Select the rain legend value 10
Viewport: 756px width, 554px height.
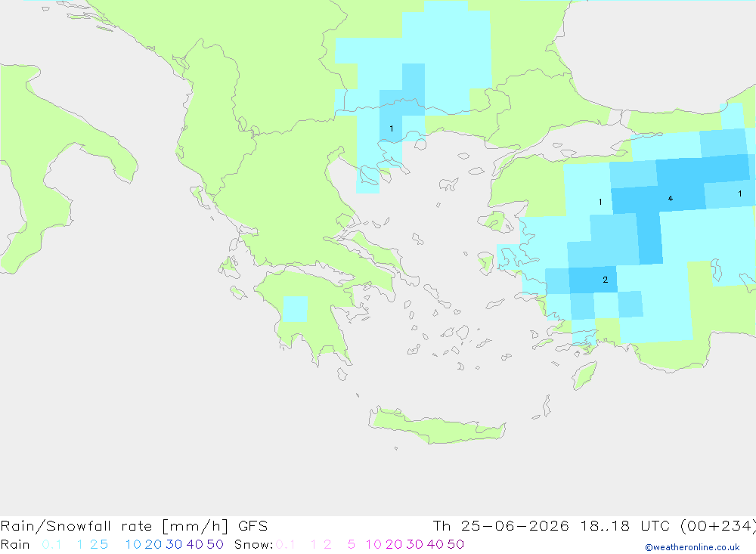pyautogui.click(x=133, y=544)
